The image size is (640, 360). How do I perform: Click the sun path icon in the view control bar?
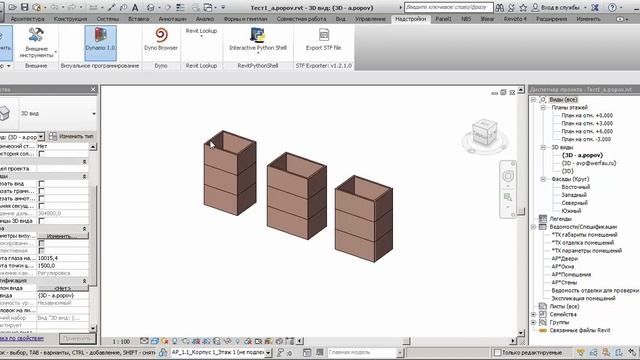(x=165, y=341)
